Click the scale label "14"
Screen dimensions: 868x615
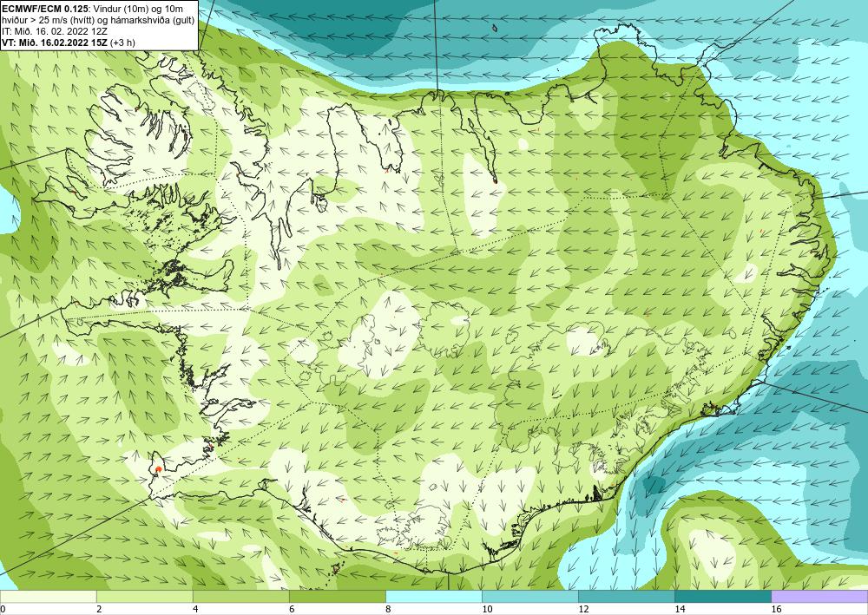(680, 609)
